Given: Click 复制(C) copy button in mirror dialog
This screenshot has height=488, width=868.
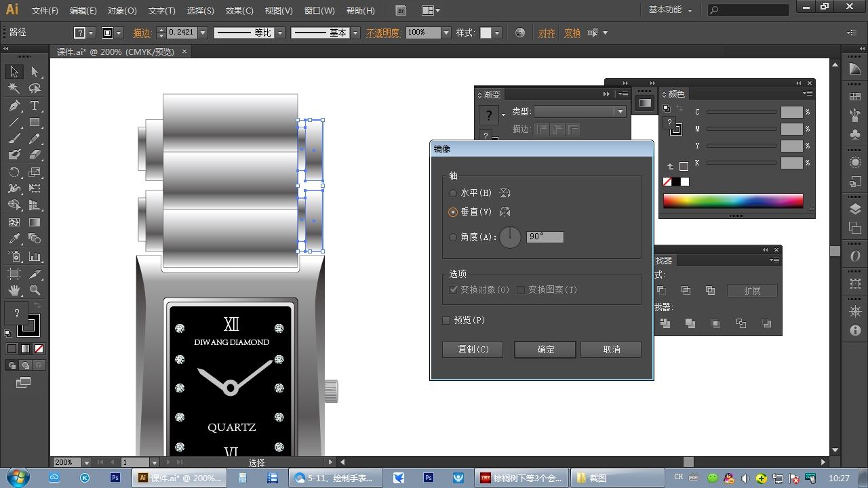Looking at the screenshot, I should pyautogui.click(x=473, y=350).
